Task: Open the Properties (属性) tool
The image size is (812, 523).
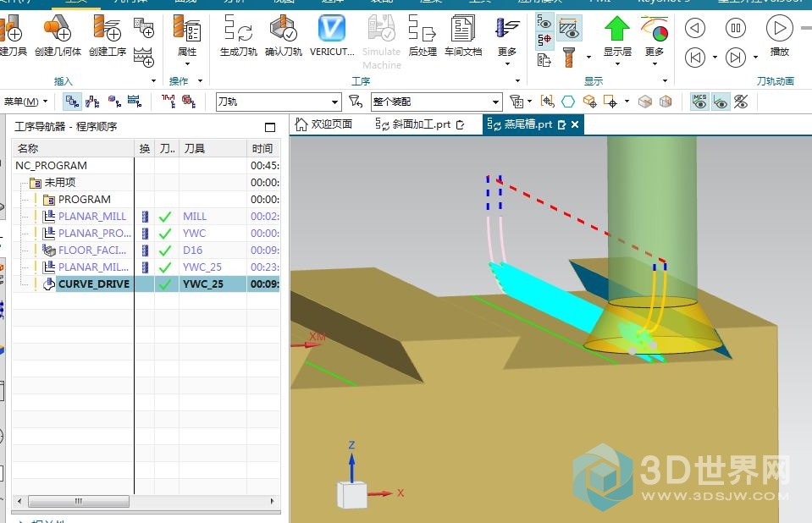Action: [x=187, y=36]
